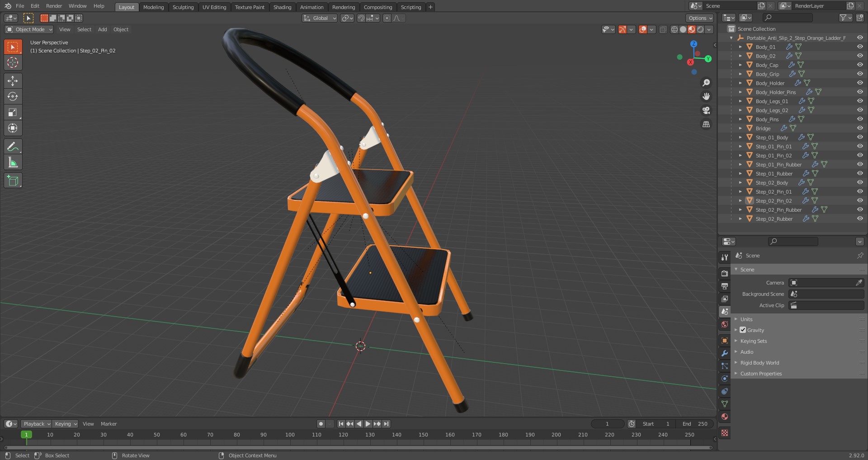The width and height of the screenshot is (868, 460).
Task: Toggle snapping magnet icon
Action: [361, 18]
